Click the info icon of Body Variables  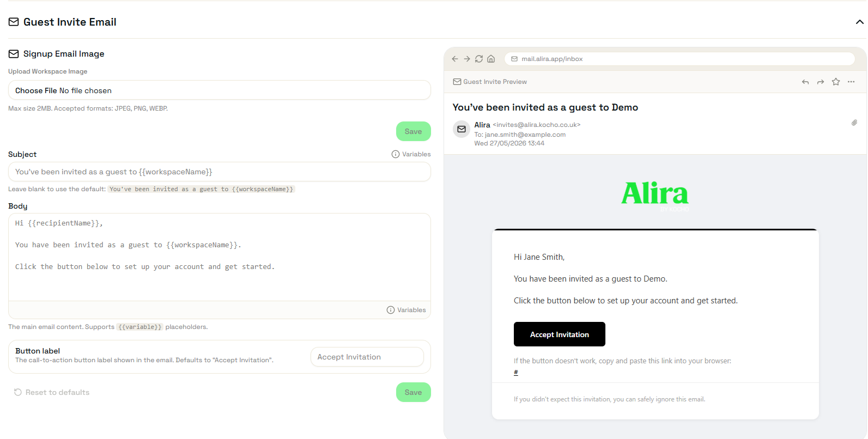[x=391, y=310]
